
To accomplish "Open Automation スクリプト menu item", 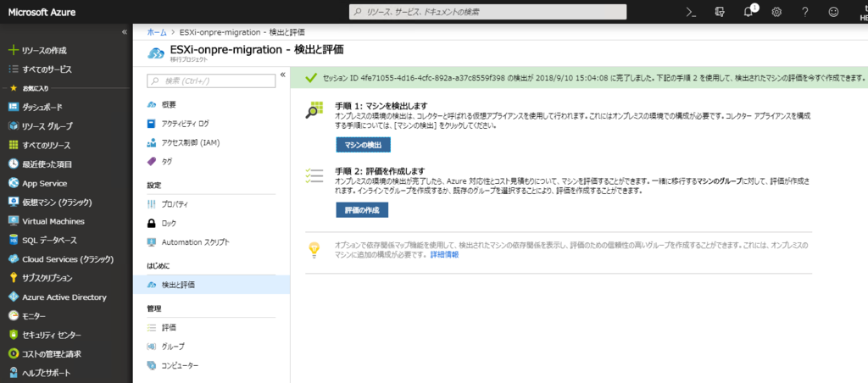I will (x=195, y=242).
